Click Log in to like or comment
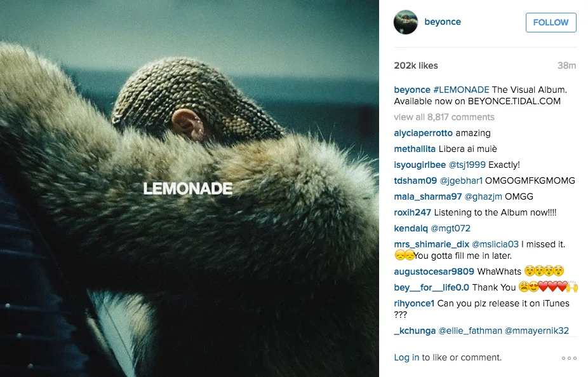The height and width of the screenshot is (377, 588). 406,357
